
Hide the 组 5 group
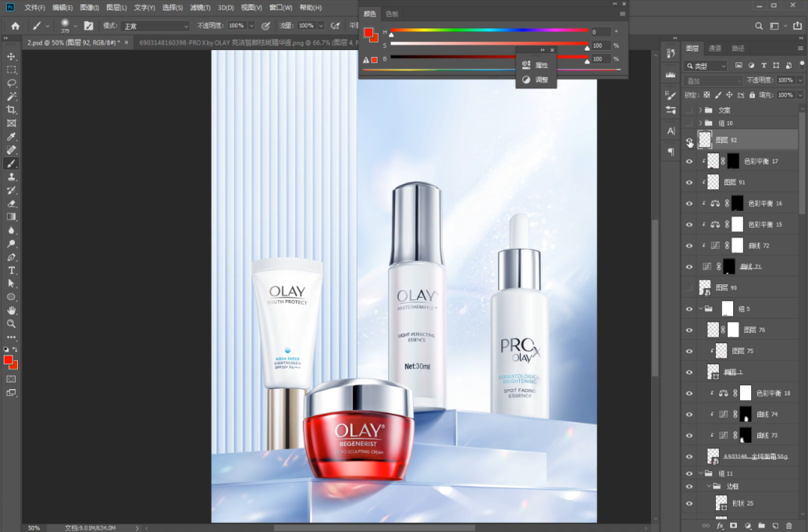[x=690, y=309]
